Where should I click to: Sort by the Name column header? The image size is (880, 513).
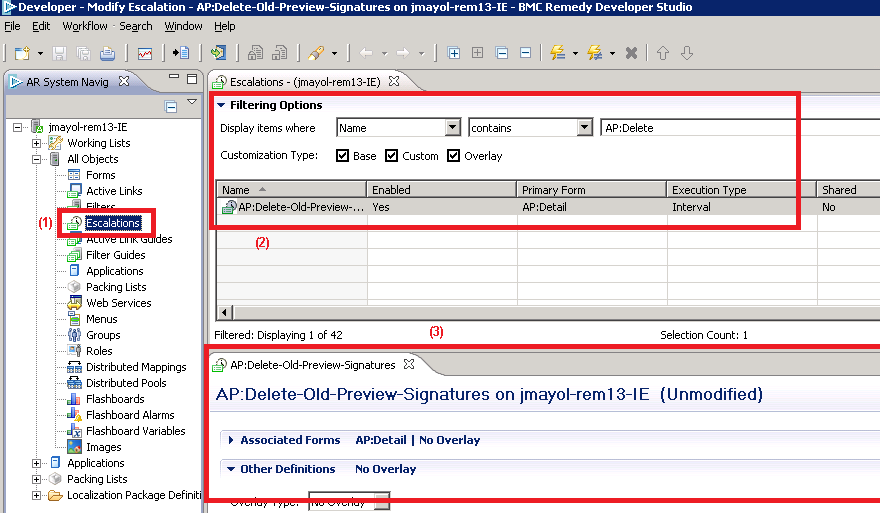(291, 190)
